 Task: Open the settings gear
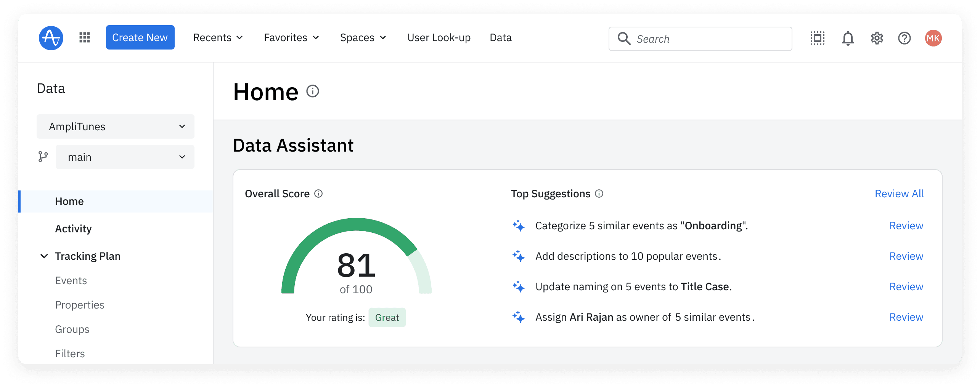876,38
